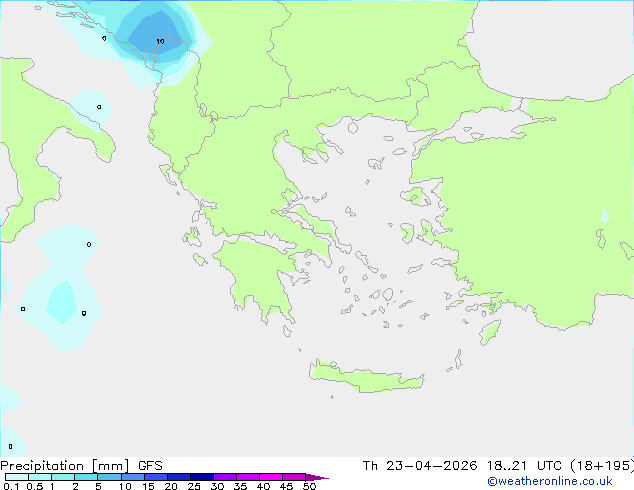Pick the 40–45 mm legend swatch

click(271, 477)
